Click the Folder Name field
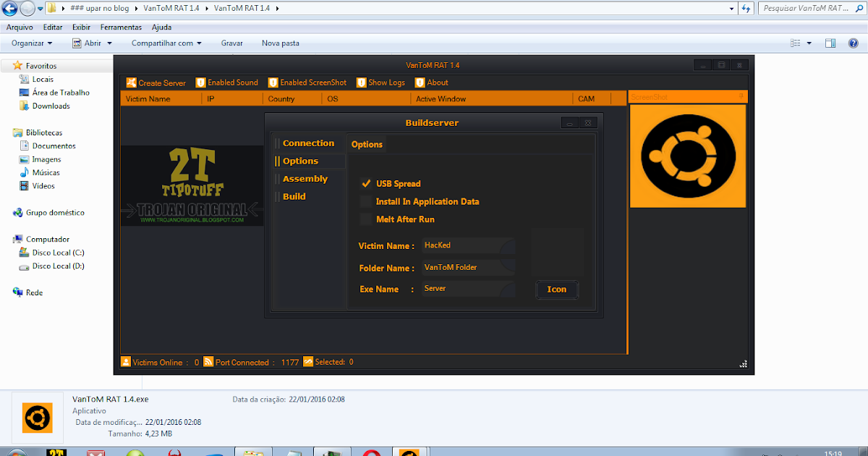 point(467,267)
